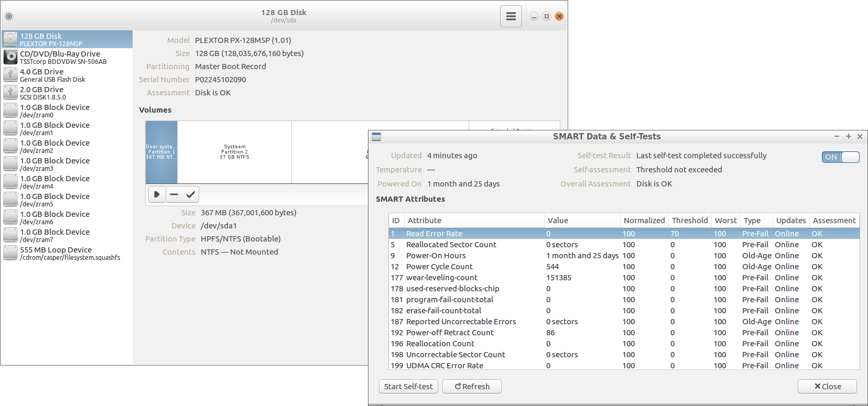Screen dimensions: 868x406
Task: Click the Threshold column header
Action: 690,221
